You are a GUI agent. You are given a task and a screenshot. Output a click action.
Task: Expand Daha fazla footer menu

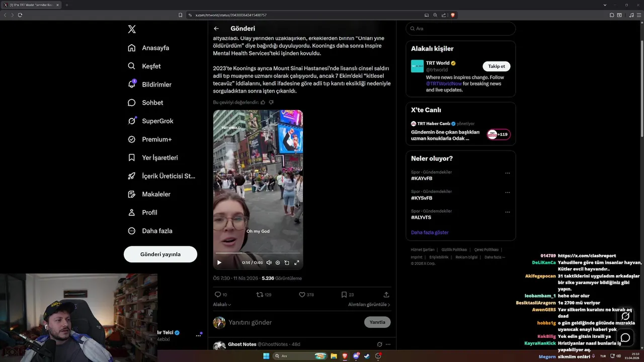coord(495,257)
